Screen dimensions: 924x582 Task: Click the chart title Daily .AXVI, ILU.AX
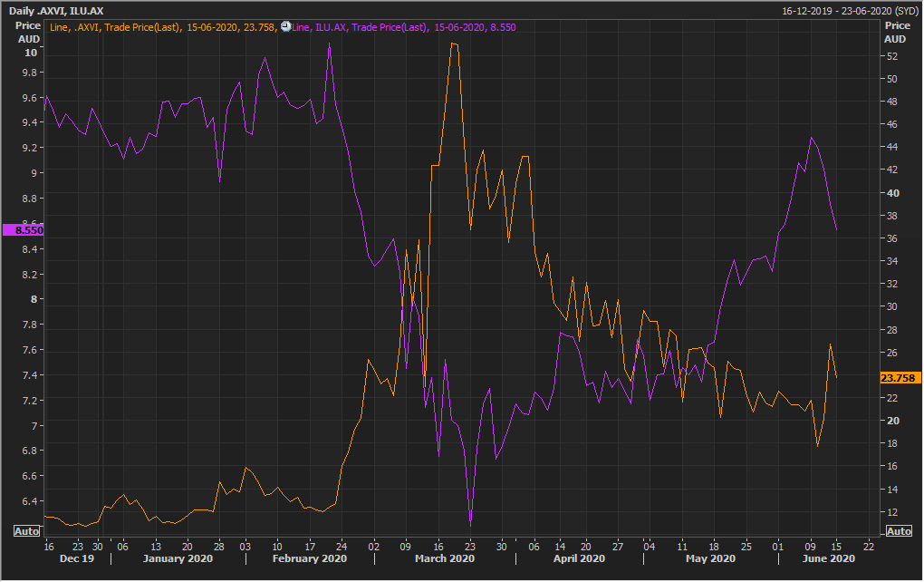tap(56, 11)
